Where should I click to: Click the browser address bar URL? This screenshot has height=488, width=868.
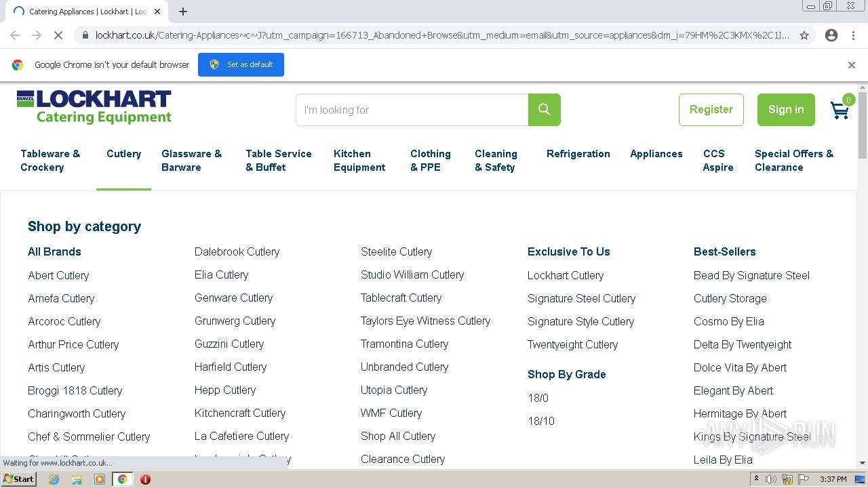442,35
